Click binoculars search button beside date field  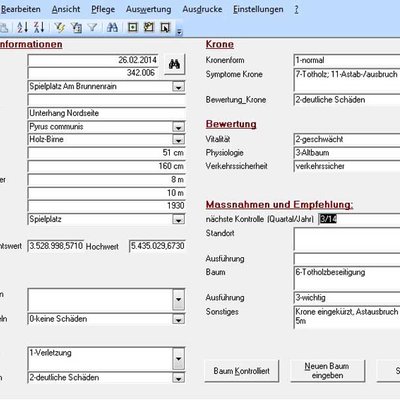tap(175, 64)
